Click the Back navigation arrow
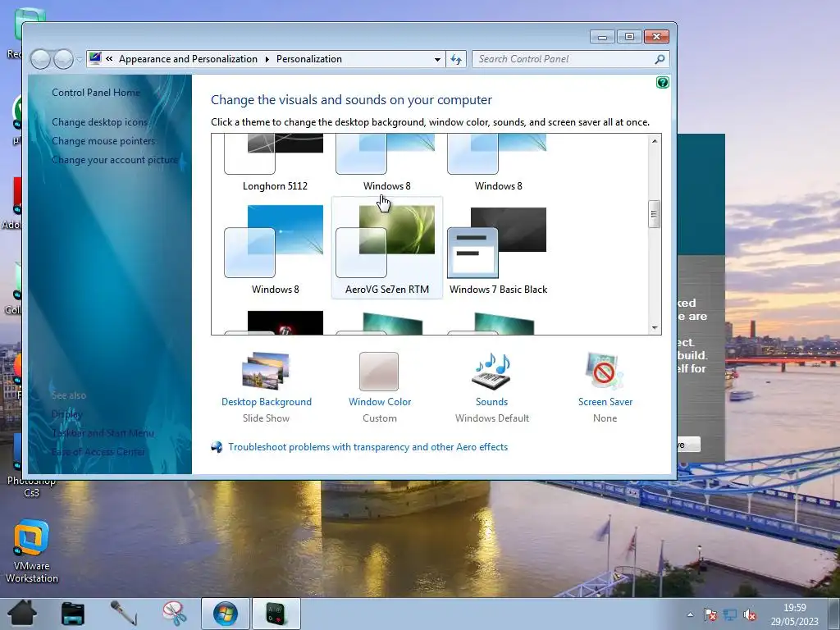Image resolution: width=840 pixels, height=630 pixels. (41, 59)
